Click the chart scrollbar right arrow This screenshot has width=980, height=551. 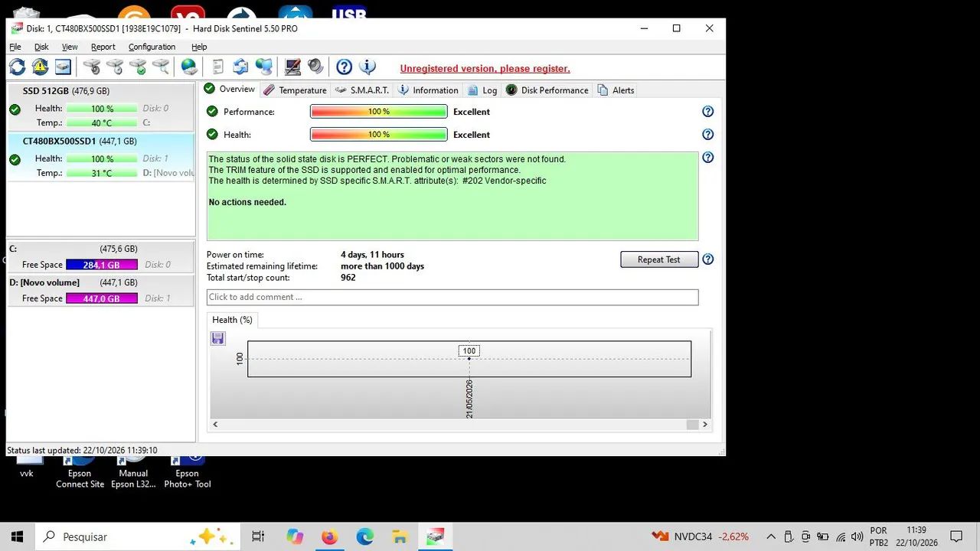705,424
